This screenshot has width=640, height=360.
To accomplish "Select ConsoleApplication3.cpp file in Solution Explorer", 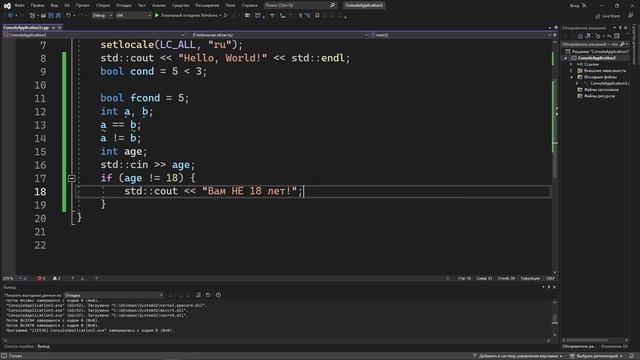I will (609, 83).
